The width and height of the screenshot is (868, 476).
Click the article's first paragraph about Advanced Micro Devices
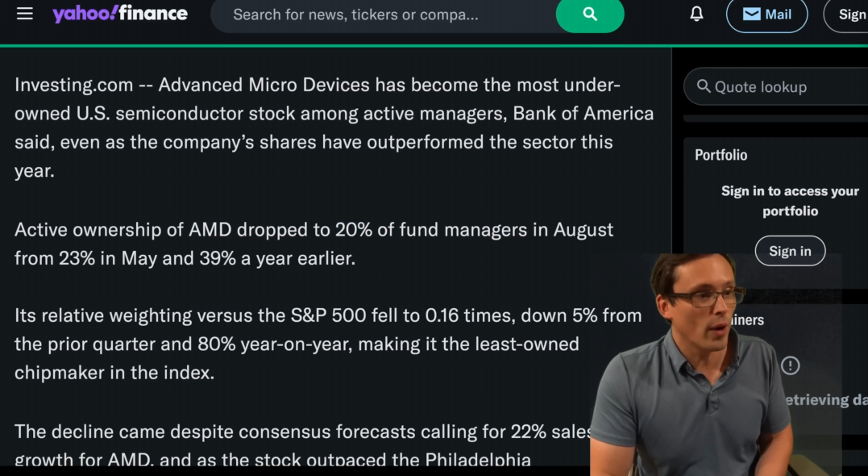[x=334, y=127]
